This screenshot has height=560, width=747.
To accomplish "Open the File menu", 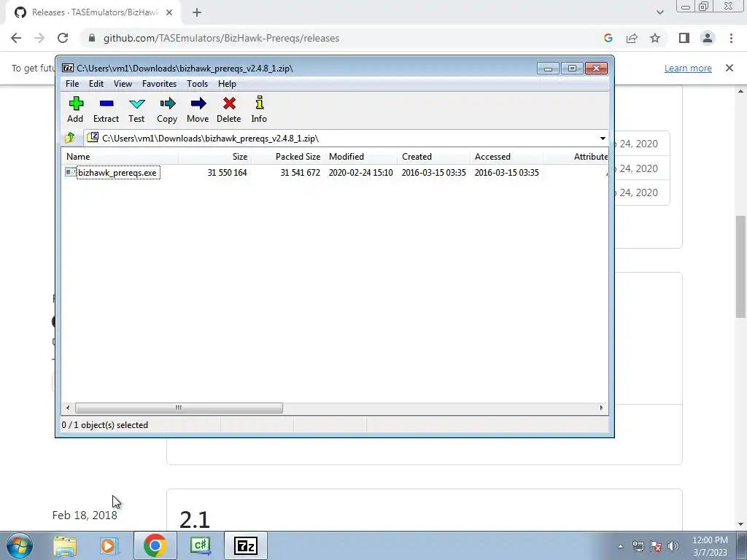I will tap(72, 84).
